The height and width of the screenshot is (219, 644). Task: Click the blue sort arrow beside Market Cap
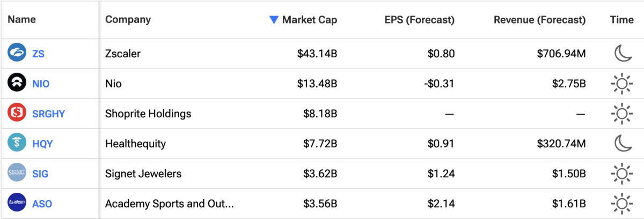point(274,20)
